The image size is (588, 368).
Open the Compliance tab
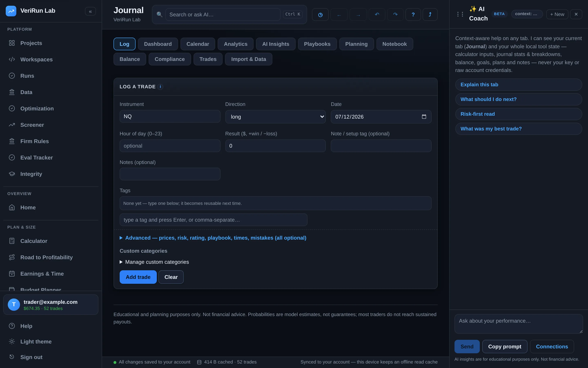coord(170,59)
